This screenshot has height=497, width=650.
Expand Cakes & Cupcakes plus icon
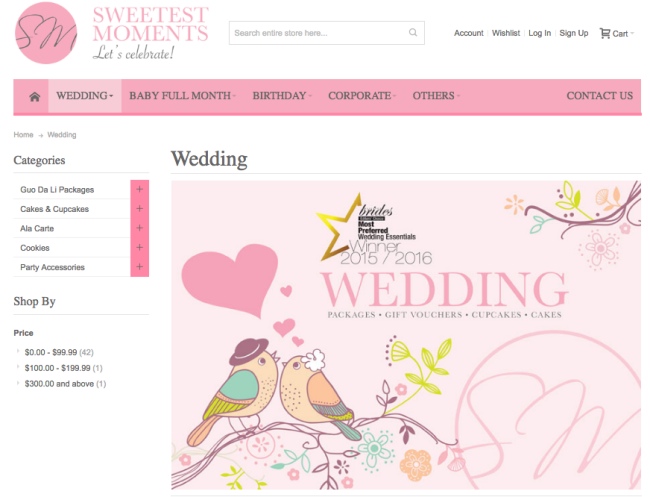(139, 209)
